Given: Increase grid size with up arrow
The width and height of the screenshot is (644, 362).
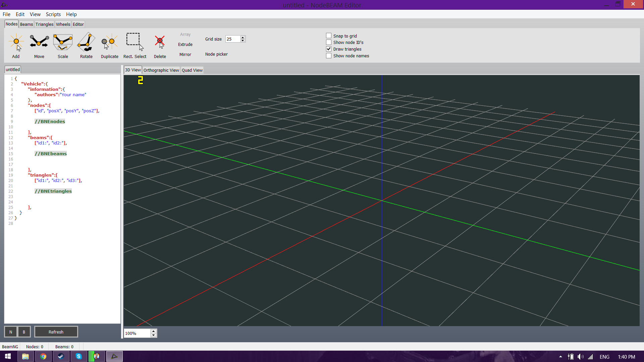Looking at the screenshot, I should coord(243,37).
